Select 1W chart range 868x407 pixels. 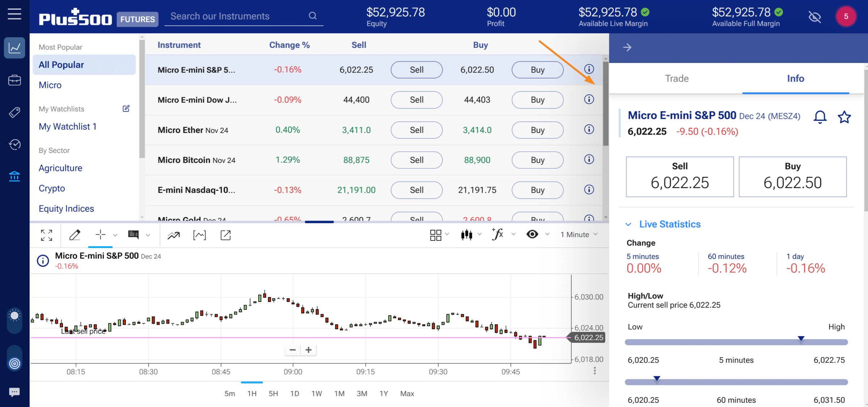317,394
